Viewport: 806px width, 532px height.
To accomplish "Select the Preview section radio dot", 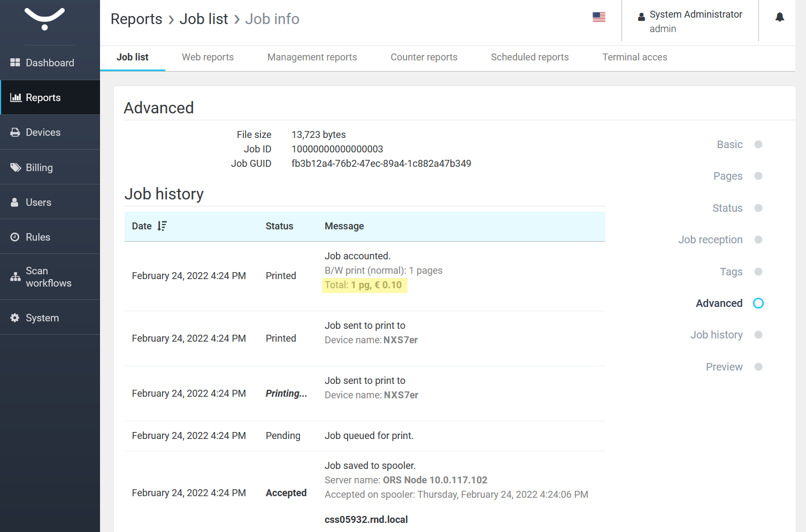I will [x=758, y=367].
